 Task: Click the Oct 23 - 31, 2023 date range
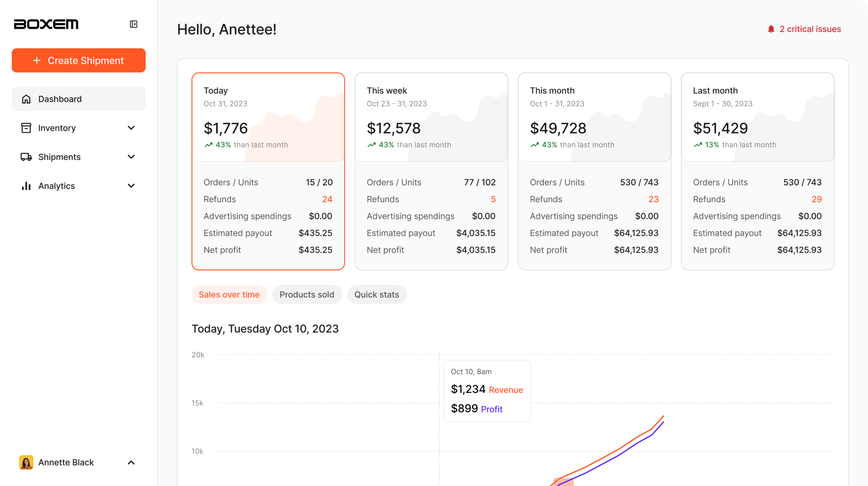tap(397, 104)
